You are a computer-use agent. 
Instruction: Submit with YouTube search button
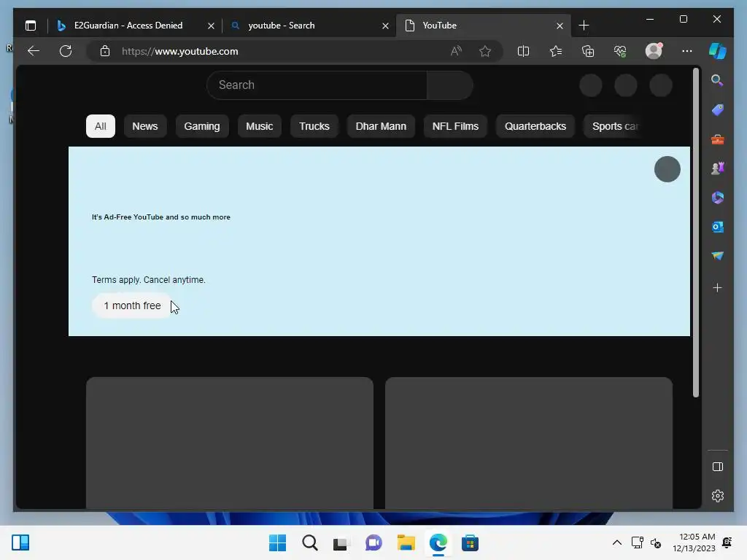coord(450,85)
